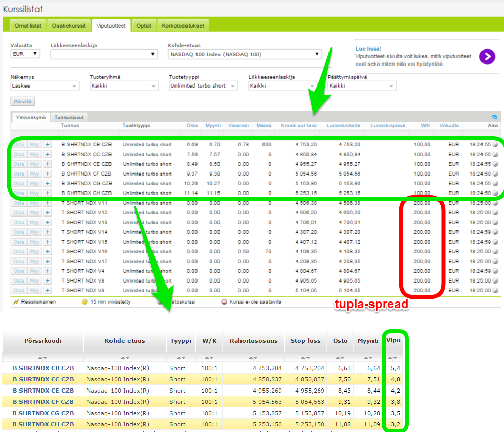Click knock out value 4 108,35 for V16
The height and width of the screenshot is (432, 504).
click(306, 251)
